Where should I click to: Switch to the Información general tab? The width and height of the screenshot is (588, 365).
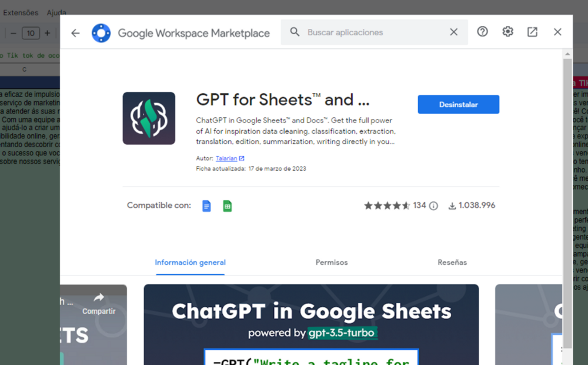(190, 263)
